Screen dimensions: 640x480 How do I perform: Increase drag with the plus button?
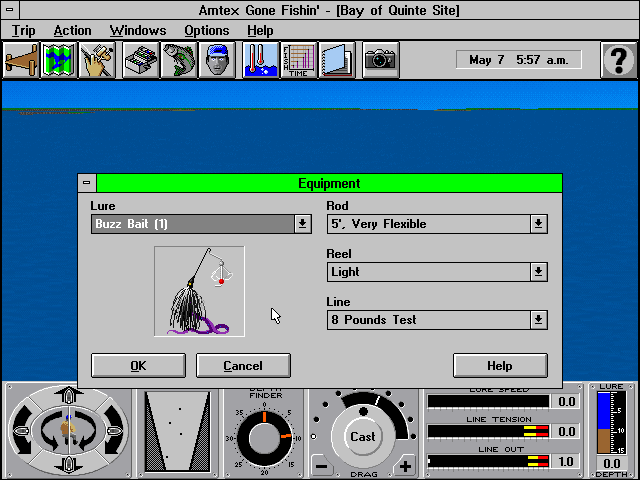point(405,466)
